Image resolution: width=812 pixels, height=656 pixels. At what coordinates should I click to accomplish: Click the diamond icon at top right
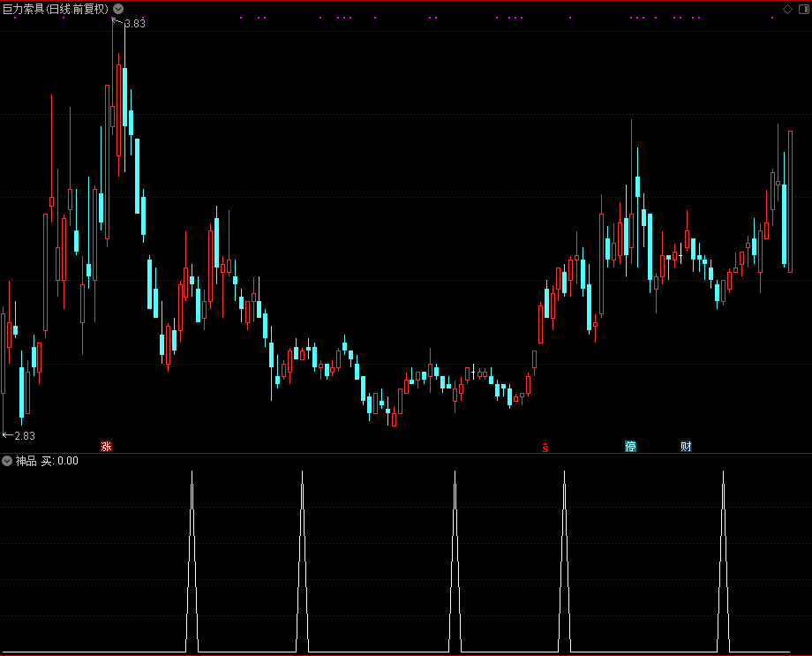787,9
